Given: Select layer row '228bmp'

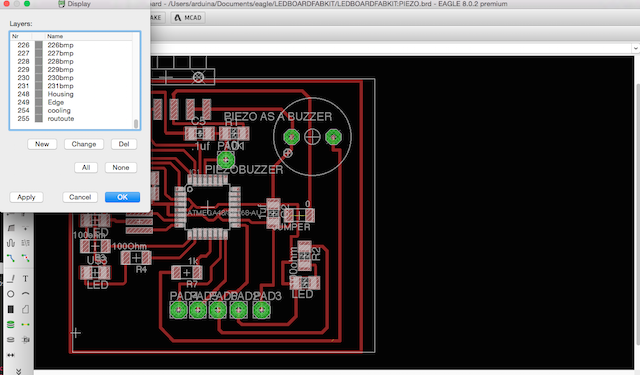Looking at the screenshot, I should pyautogui.click(x=71, y=62).
